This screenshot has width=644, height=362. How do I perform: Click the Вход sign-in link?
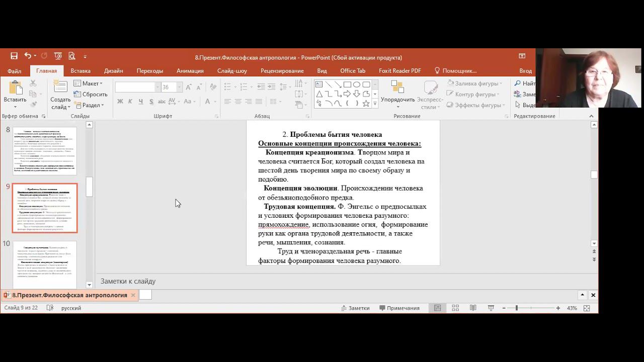click(x=525, y=71)
